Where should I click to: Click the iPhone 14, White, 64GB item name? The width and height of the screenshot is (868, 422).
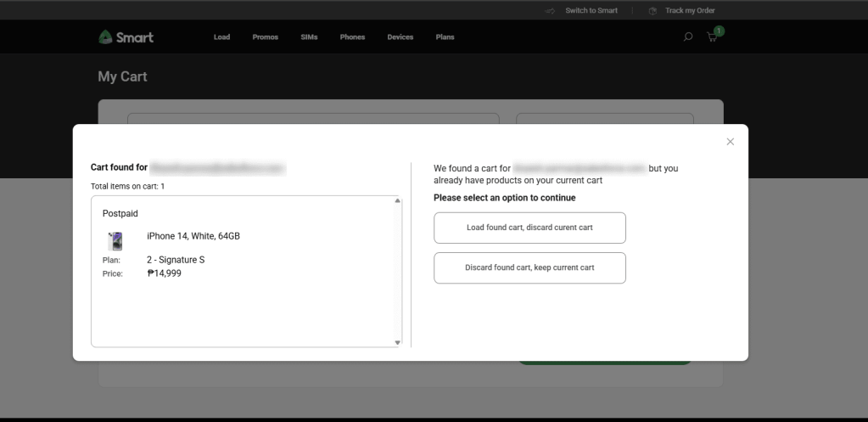pyautogui.click(x=193, y=236)
